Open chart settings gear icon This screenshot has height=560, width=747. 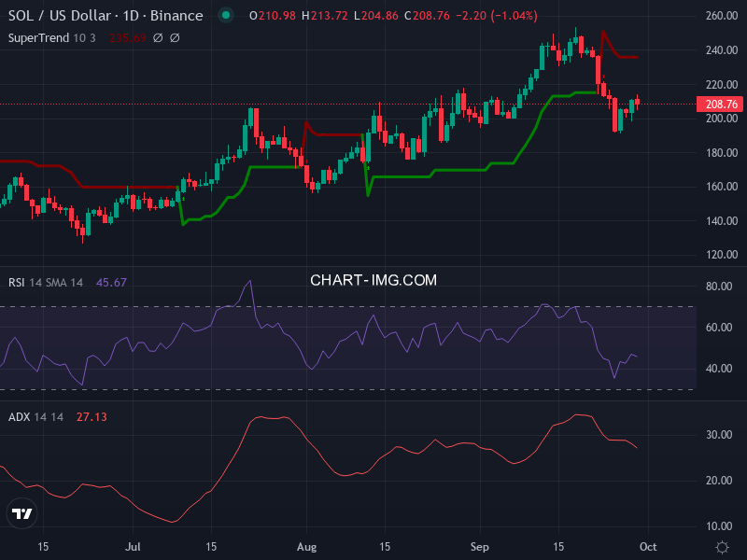(x=722, y=546)
